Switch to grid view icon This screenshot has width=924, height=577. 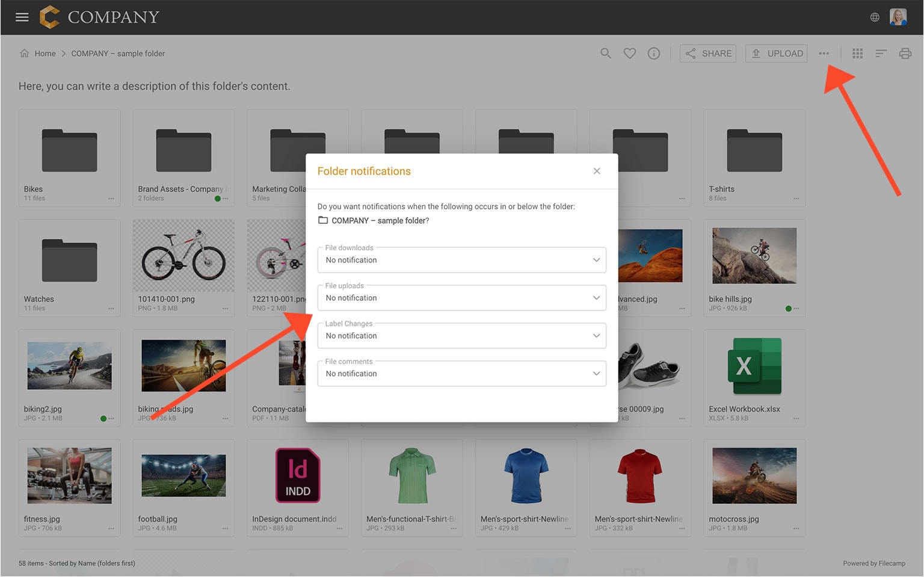pos(858,54)
